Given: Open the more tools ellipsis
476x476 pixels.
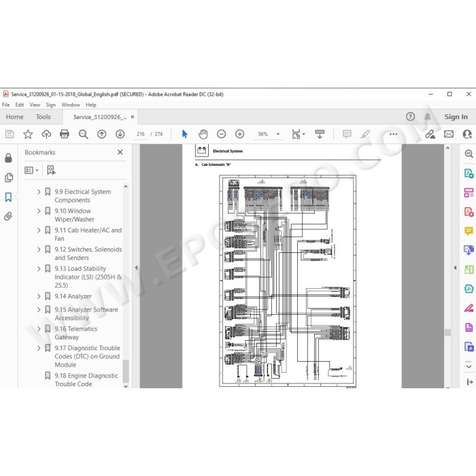Looking at the screenshot, I should point(394,134).
